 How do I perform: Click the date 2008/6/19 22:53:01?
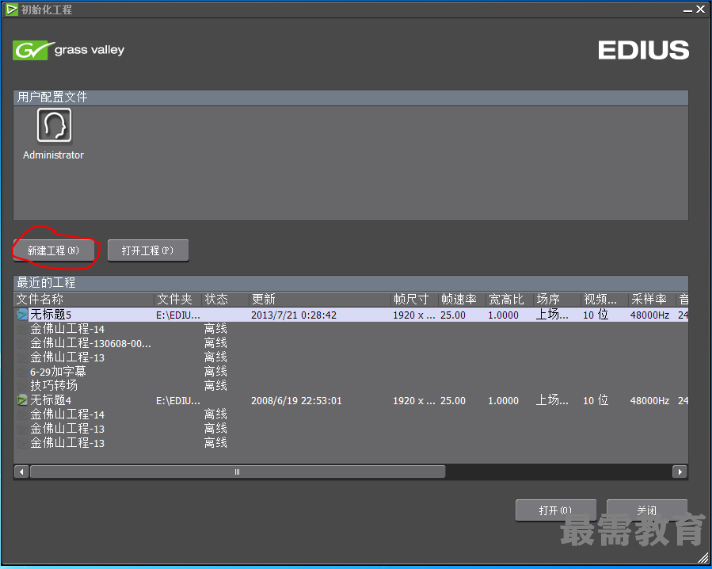pos(296,401)
